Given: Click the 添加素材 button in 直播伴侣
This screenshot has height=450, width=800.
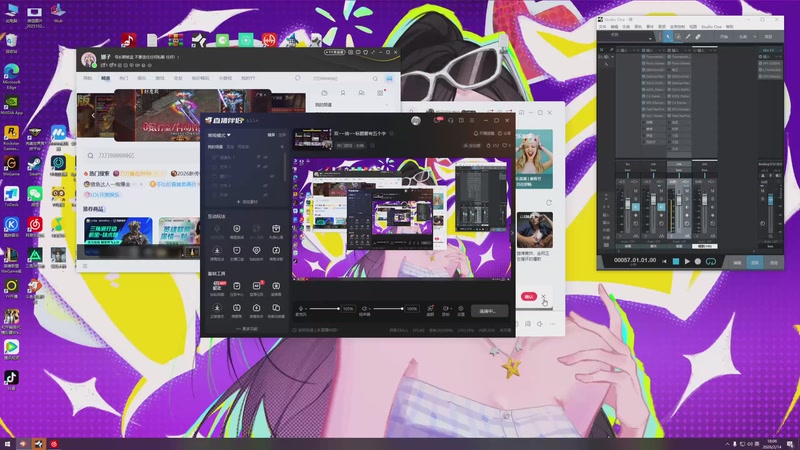Looking at the screenshot, I should pyautogui.click(x=247, y=202).
